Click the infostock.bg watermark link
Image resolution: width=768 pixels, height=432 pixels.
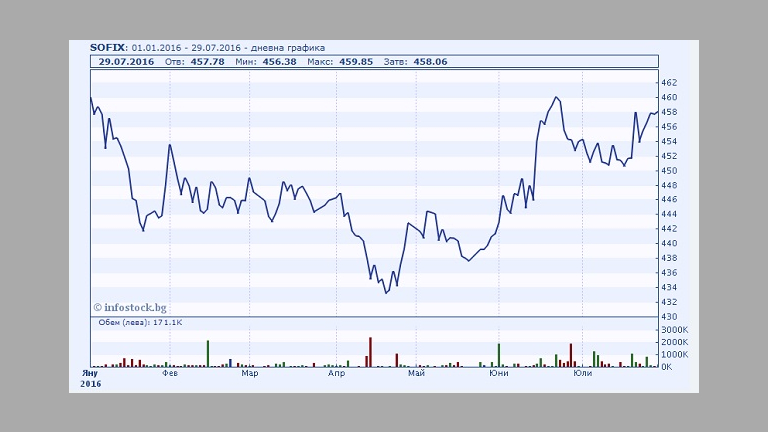[x=130, y=308]
